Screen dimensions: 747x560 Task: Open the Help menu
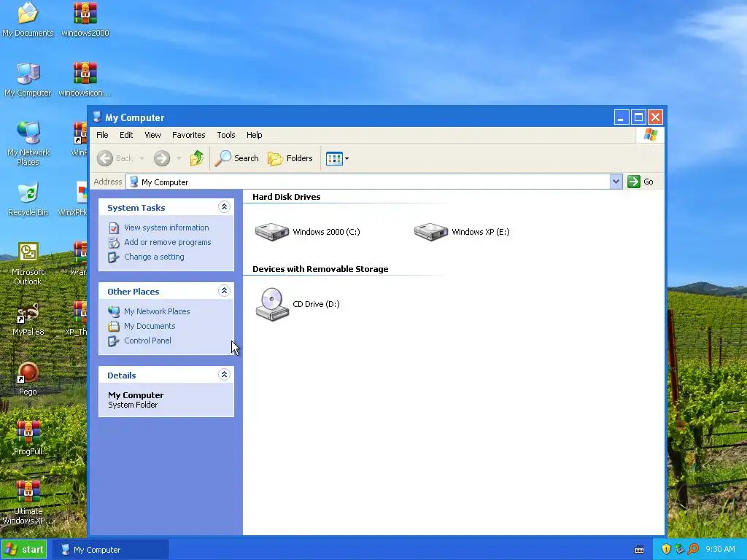255,135
